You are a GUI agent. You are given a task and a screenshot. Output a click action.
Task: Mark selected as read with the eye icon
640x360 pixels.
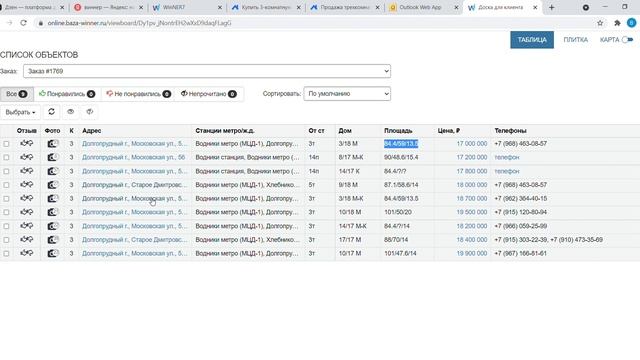point(71,112)
